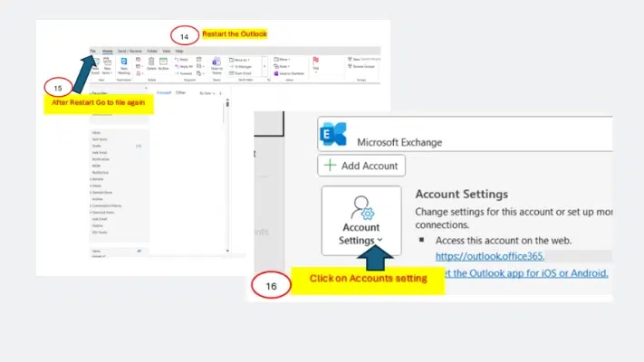644x362 pixels.
Task: Select the Team Email quick step
Action: 240,73
